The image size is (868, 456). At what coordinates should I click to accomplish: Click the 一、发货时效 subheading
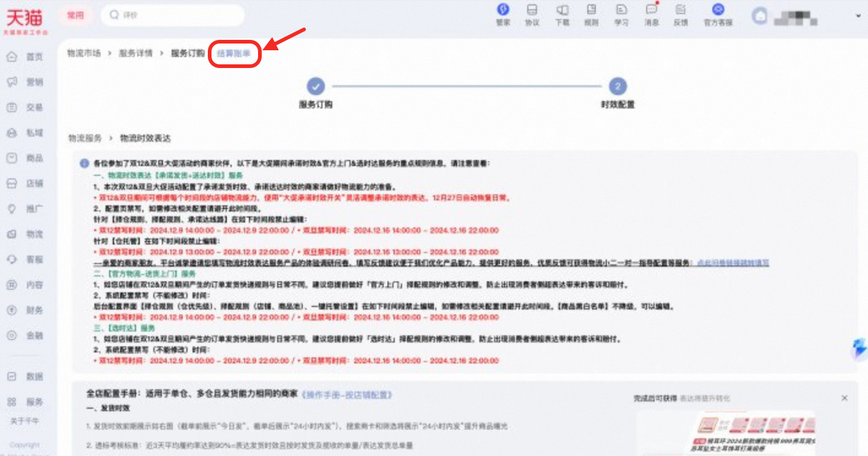pyautogui.click(x=108, y=408)
